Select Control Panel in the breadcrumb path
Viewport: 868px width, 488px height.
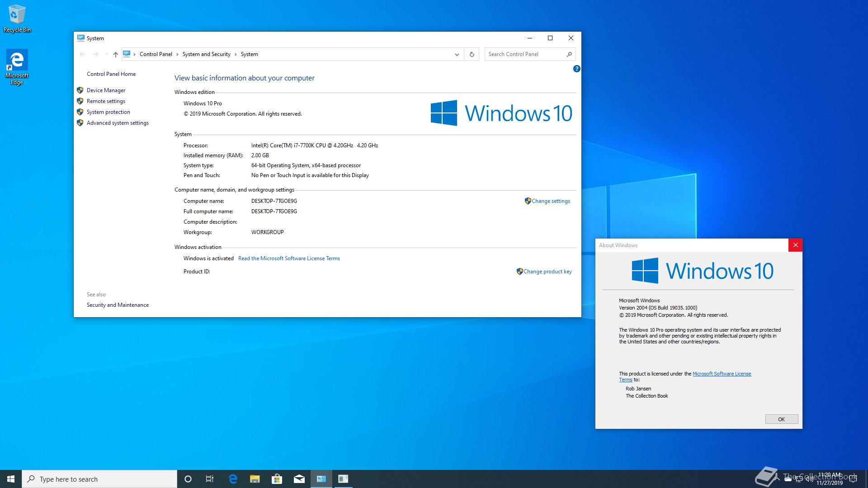pos(156,54)
